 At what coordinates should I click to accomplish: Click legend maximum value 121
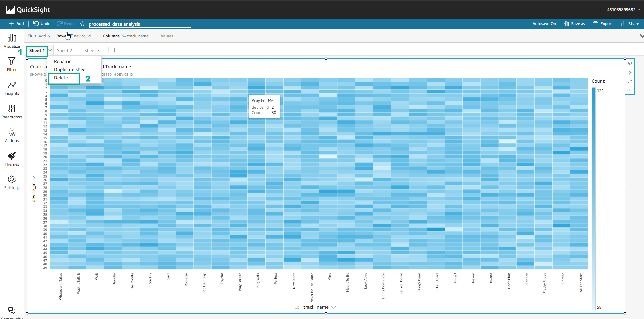tap(600, 91)
